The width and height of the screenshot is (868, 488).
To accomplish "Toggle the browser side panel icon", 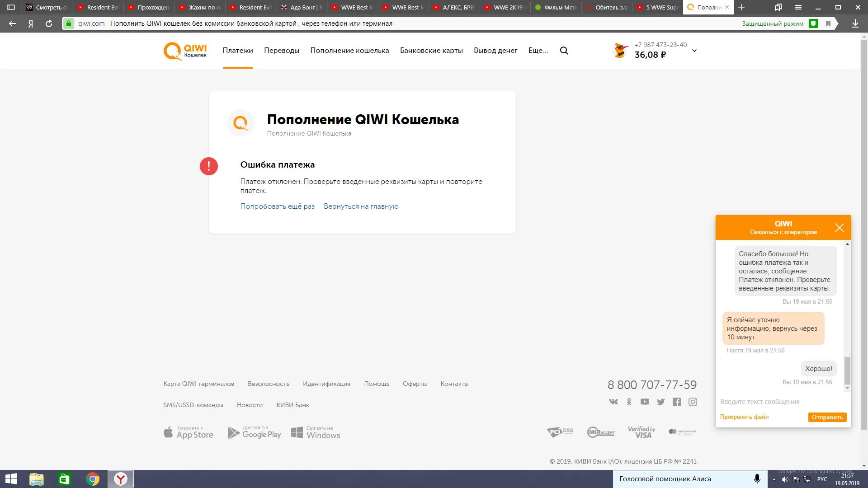I will pyautogui.click(x=11, y=7).
